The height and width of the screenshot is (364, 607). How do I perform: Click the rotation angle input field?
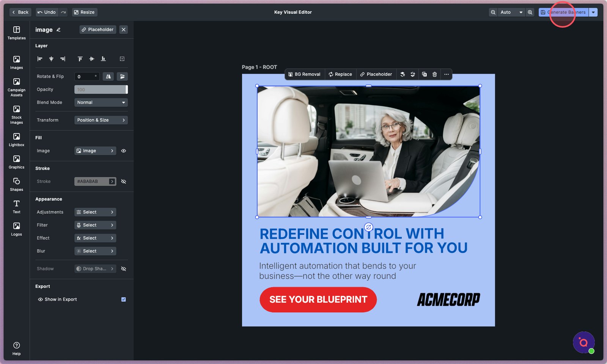tap(87, 77)
